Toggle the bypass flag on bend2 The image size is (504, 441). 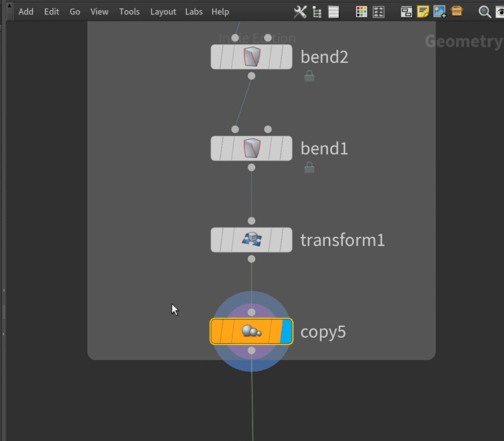pos(216,57)
